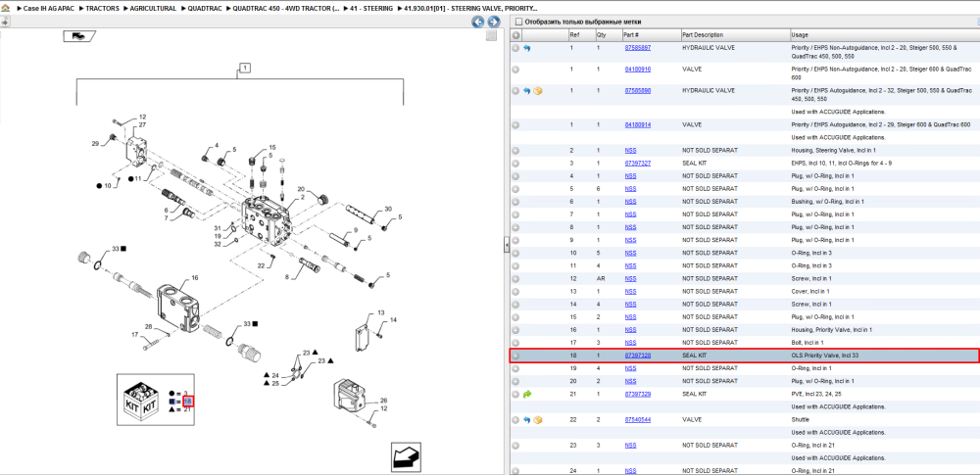Open part number link 87397329
The height and width of the screenshot is (475, 980).
click(638, 395)
